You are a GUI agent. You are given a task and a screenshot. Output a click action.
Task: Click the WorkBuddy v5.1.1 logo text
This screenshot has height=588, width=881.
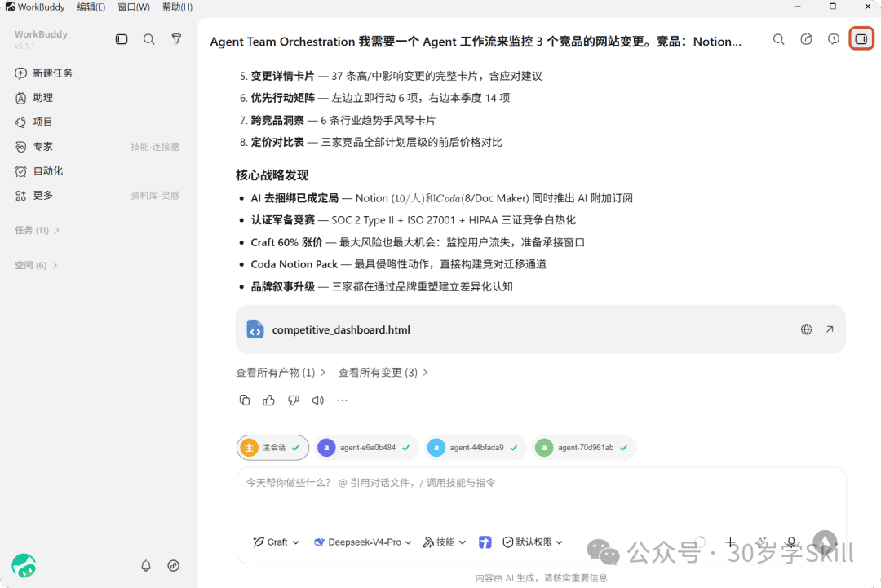click(41, 39)
